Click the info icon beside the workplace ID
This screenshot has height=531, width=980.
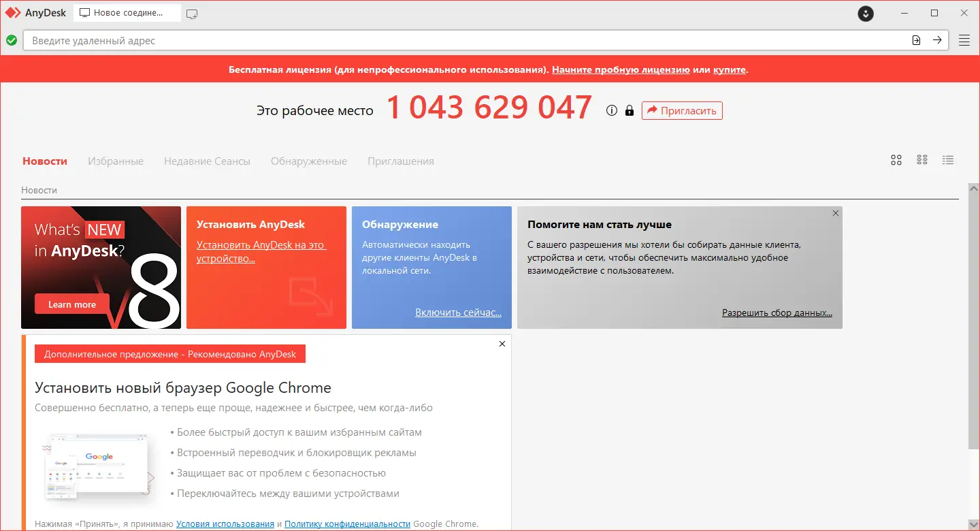tap(611, 110)
